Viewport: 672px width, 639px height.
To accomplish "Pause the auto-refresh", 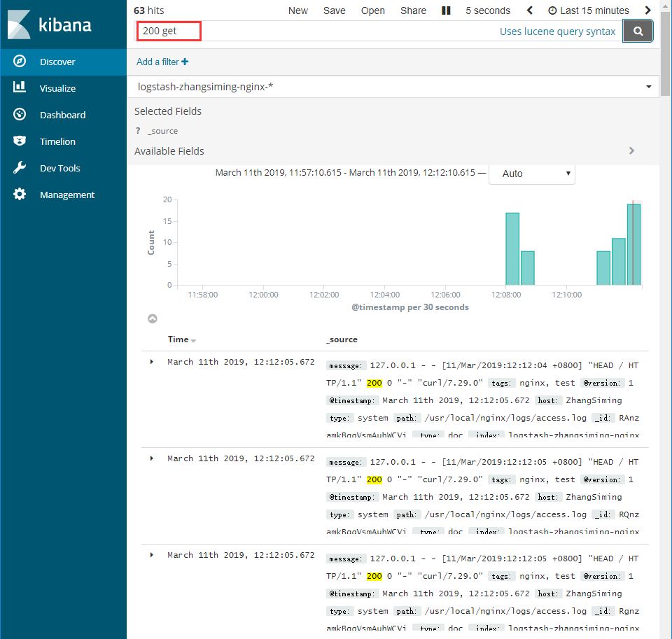I will 446,10.
